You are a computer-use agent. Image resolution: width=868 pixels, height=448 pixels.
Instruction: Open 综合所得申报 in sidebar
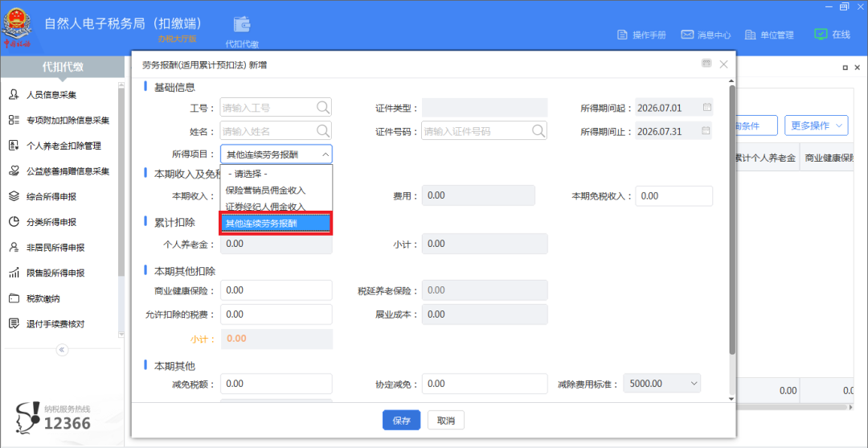[51, 196]
